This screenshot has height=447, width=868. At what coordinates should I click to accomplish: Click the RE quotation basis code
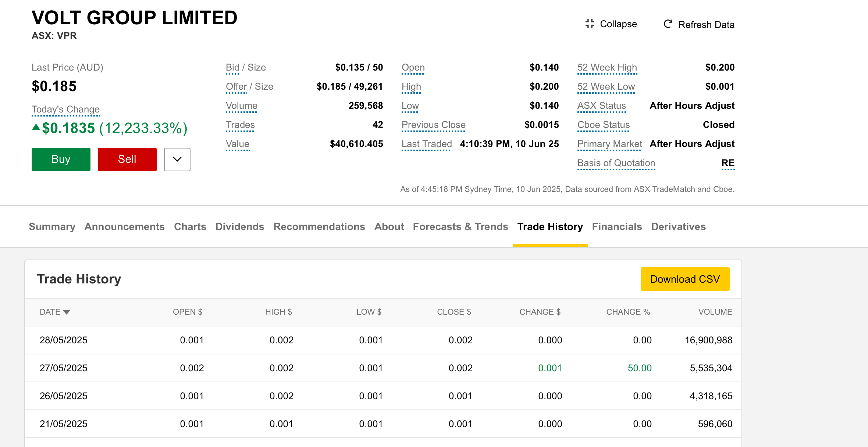coord(728,163)
